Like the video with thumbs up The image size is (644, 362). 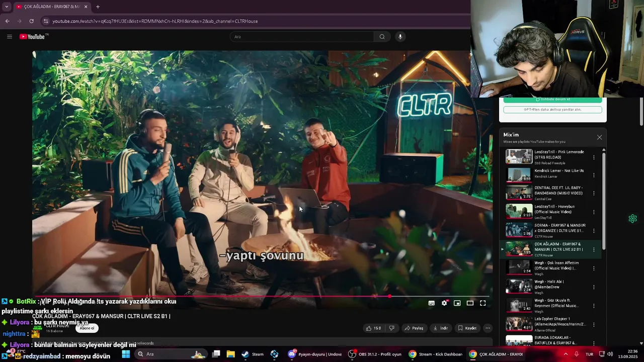click(373, 328)
